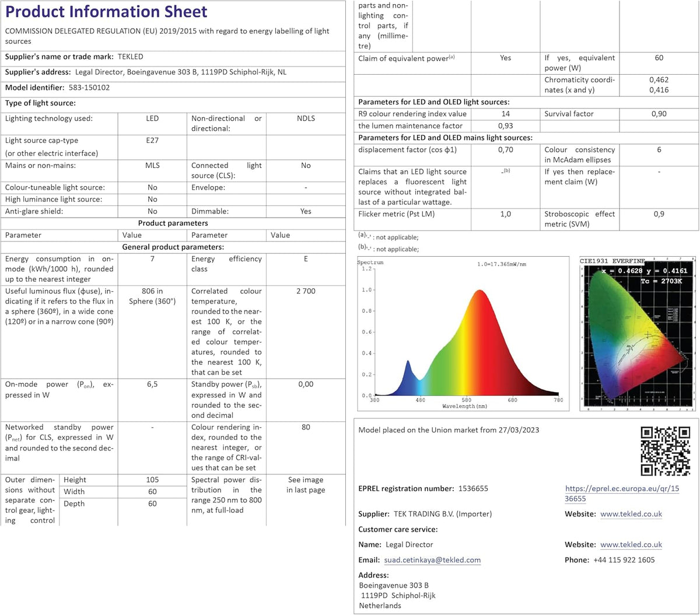Click the NDLS directional value
The height and width of the screenshot is (615, 700).
(x=306, y=118)
